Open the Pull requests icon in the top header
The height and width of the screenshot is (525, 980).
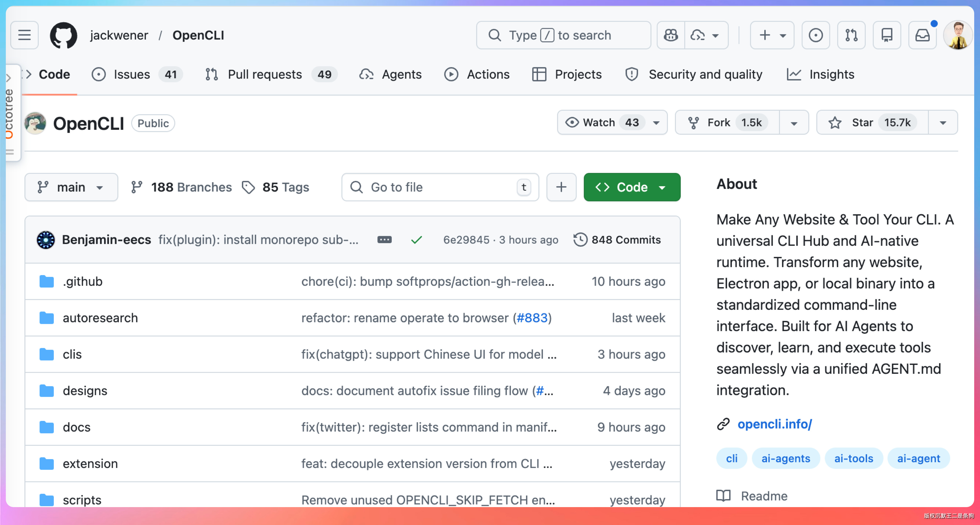(x=851, y=35)
